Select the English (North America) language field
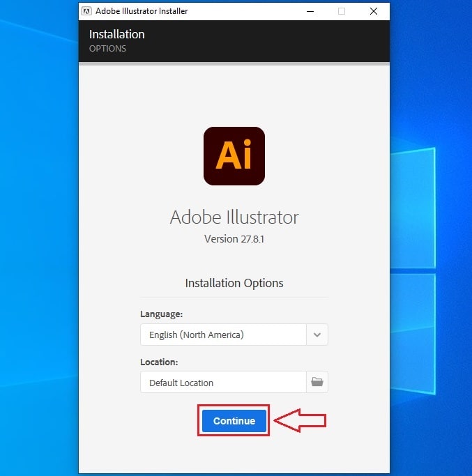The width and height of the screenshot is (472, 476). (x=223, y=335)
